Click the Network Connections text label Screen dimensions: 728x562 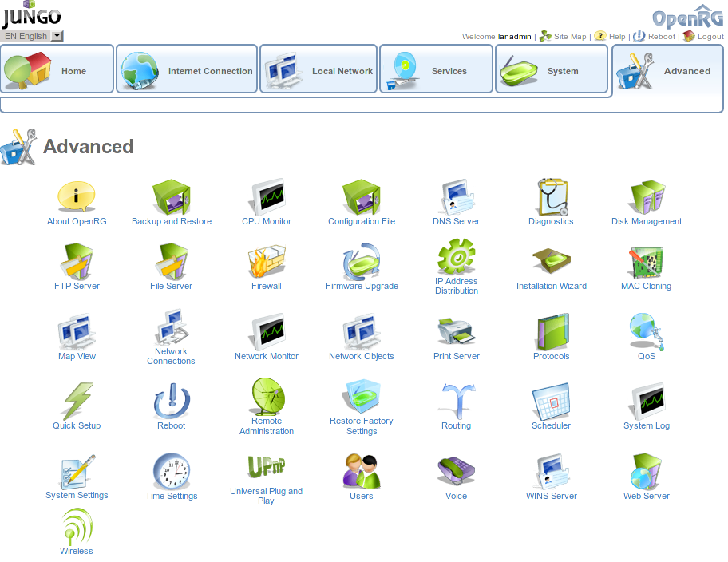tap(172, 356)
